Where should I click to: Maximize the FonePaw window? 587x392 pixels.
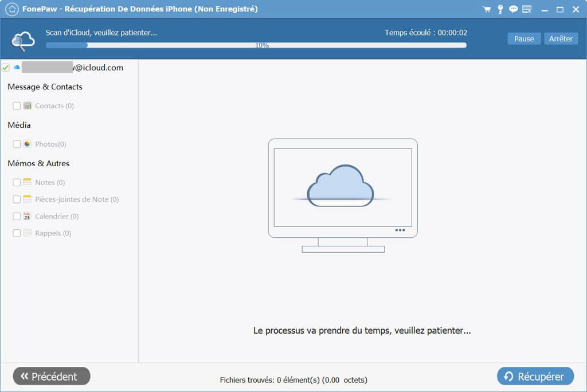[x=560, y=10]
